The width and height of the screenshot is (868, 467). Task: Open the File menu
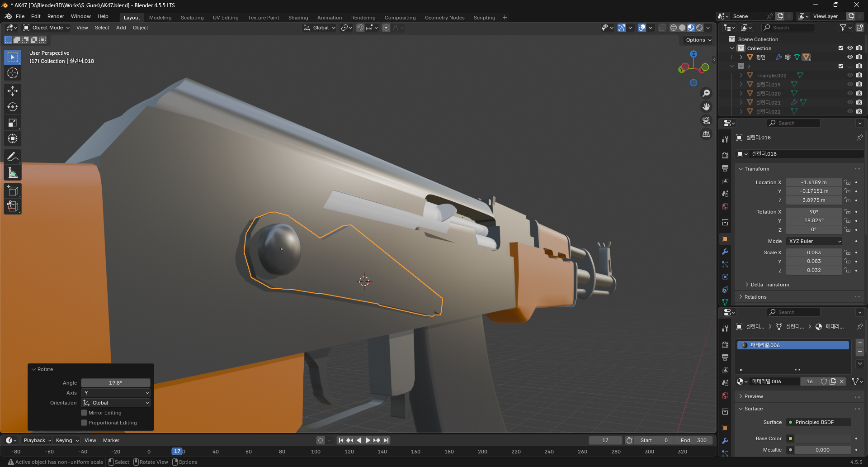[x=20, y=16]
